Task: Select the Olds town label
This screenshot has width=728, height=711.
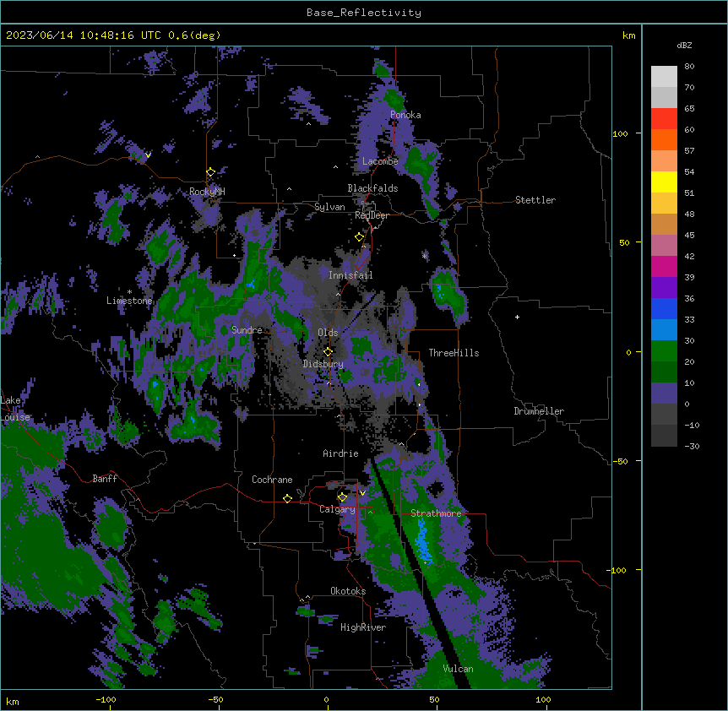Action: tap(328, 333)
